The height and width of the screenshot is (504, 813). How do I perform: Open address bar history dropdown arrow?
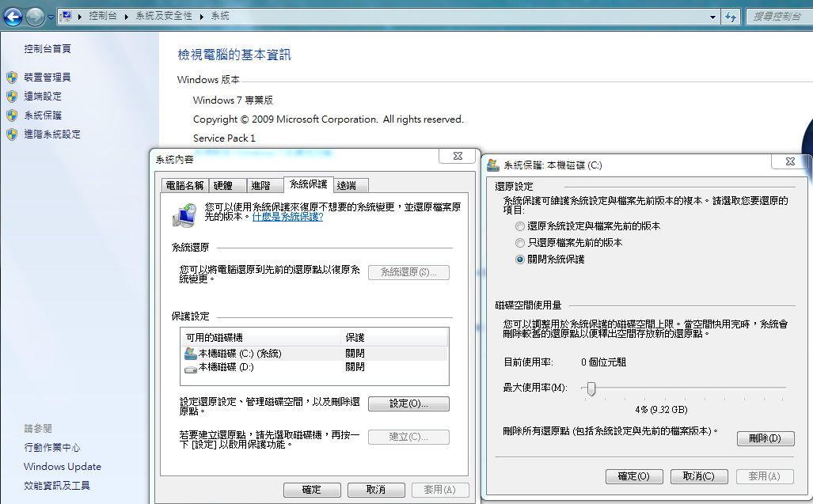[713, 17]
